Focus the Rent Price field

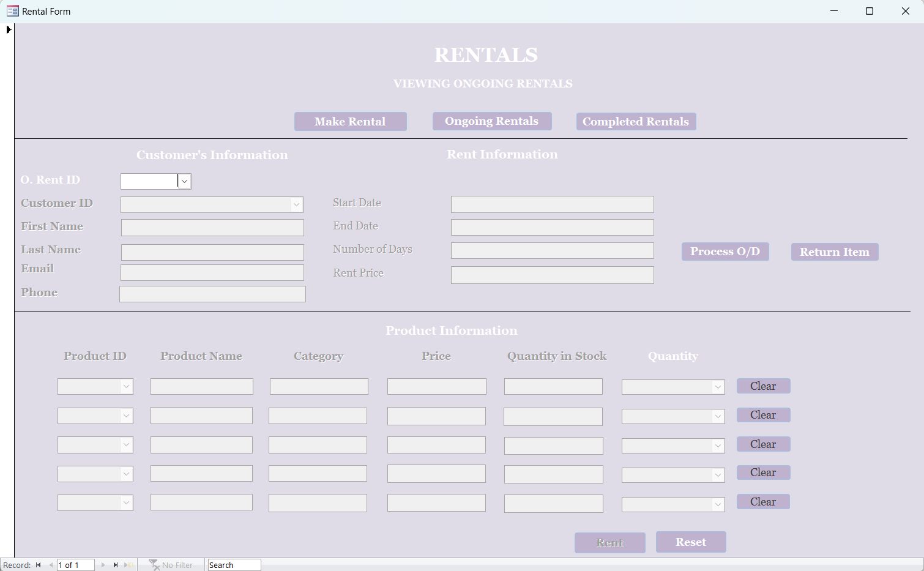(552, 275)
